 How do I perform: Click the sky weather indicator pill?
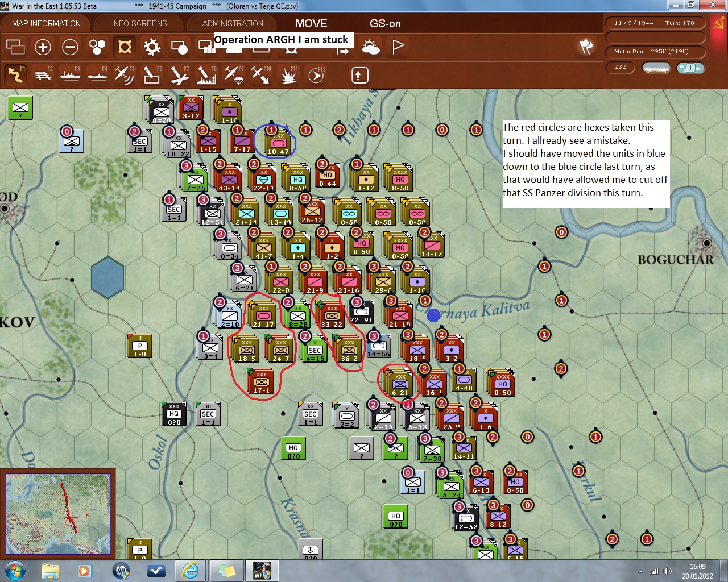coord(655,68)
